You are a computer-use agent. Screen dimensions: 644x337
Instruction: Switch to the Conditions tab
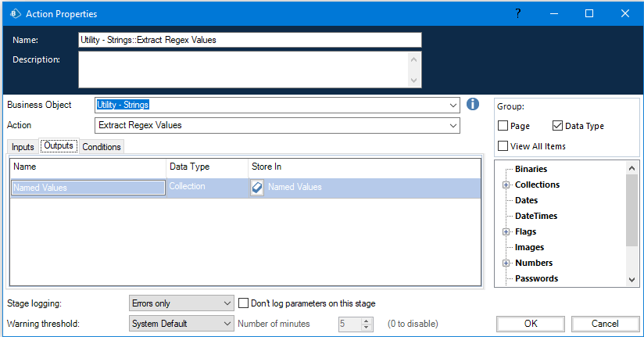[x=102, y=147]
